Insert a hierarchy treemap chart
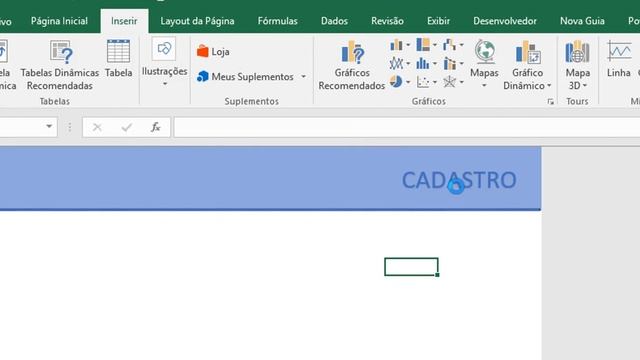The width and height of the screenshot is (640, 360). tap(423, 44)
